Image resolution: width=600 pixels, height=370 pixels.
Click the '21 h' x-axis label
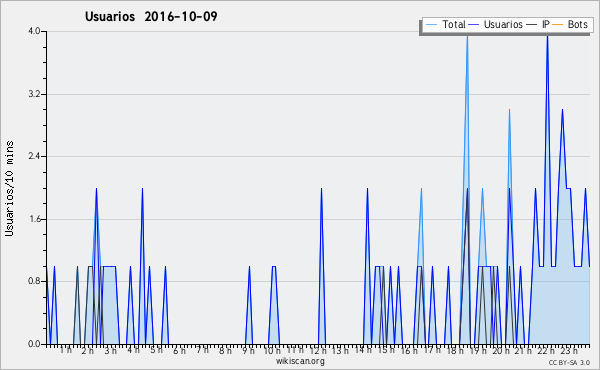[523, 350]
